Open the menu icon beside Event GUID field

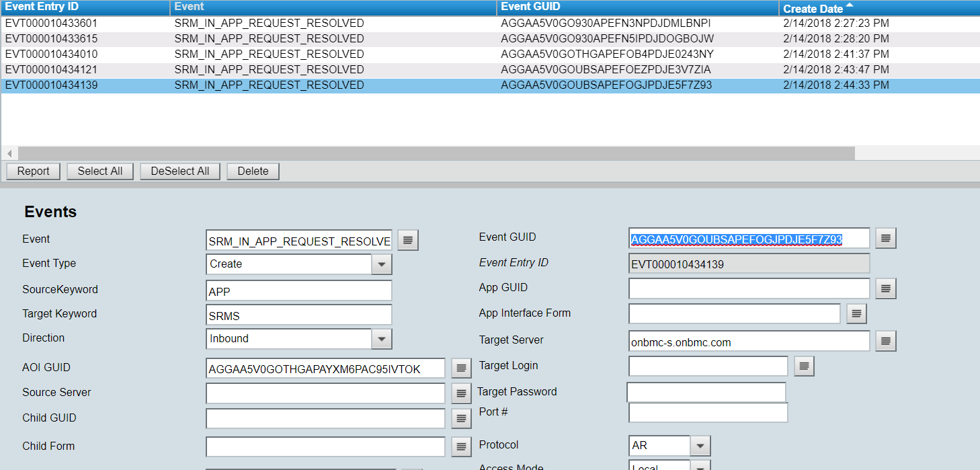pyautogui.click(x=886, y=238)
